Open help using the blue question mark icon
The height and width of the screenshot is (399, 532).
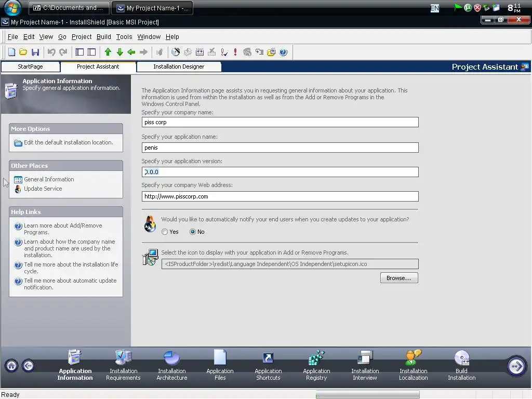[283, 52]
